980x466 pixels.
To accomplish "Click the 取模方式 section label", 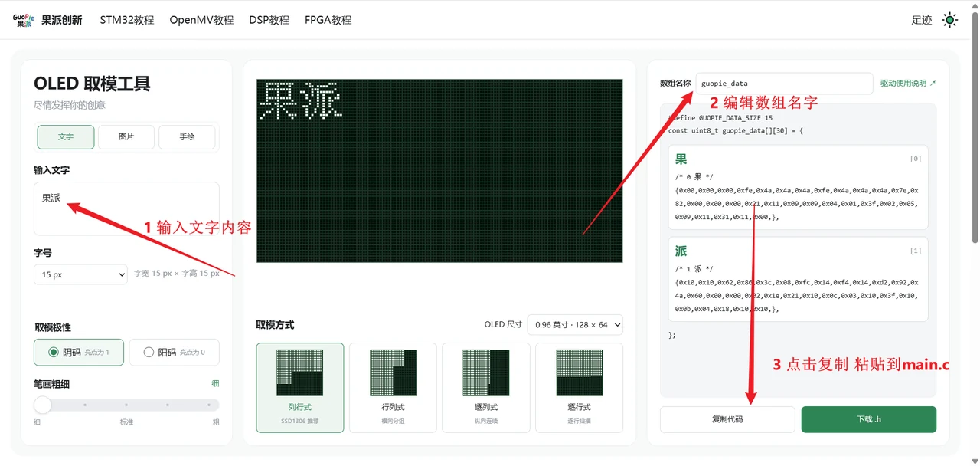I will [275, 325].
